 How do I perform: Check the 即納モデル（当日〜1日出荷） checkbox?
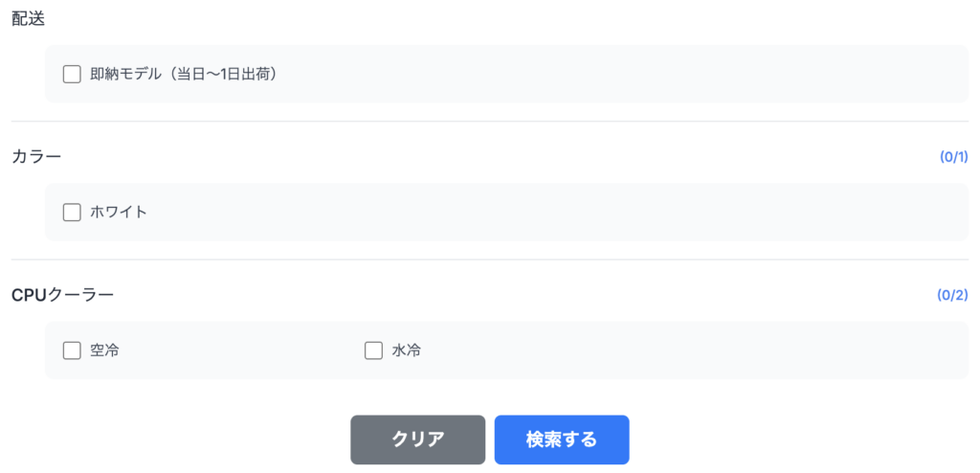(x=72, y=74)
